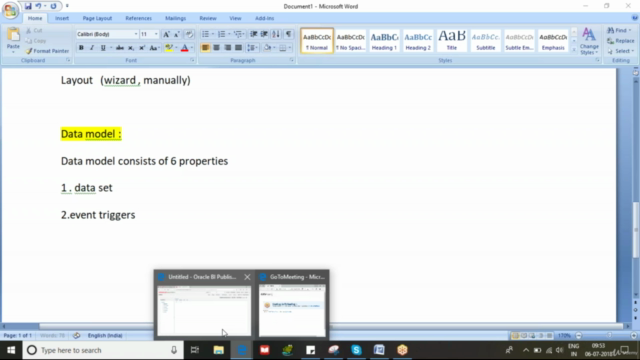Switch to the View tab
The width and height of the screenshot is (640, 360).
(235, 18)
